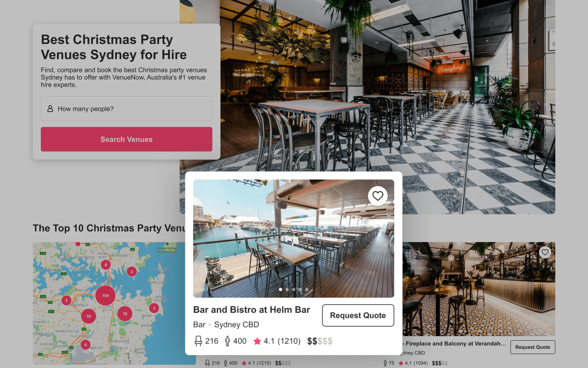Click the Search Venues button
588x368 pixels.
point(127,139)
